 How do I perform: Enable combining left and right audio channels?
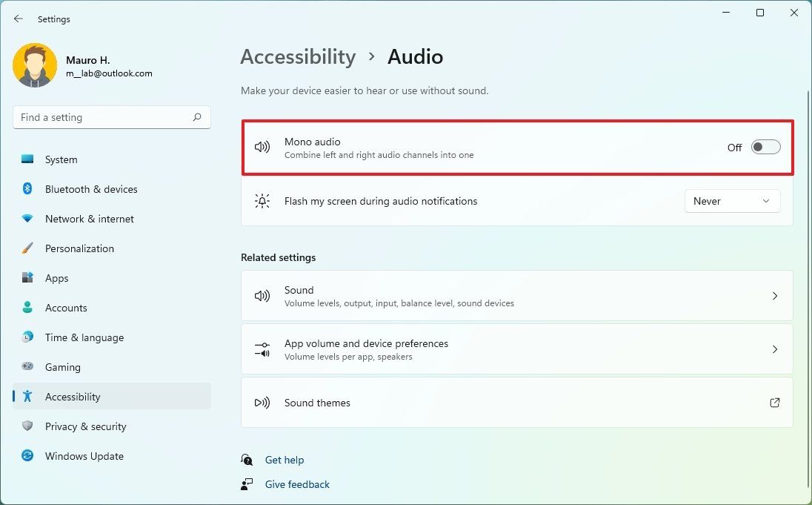click(x=765, y=147)
